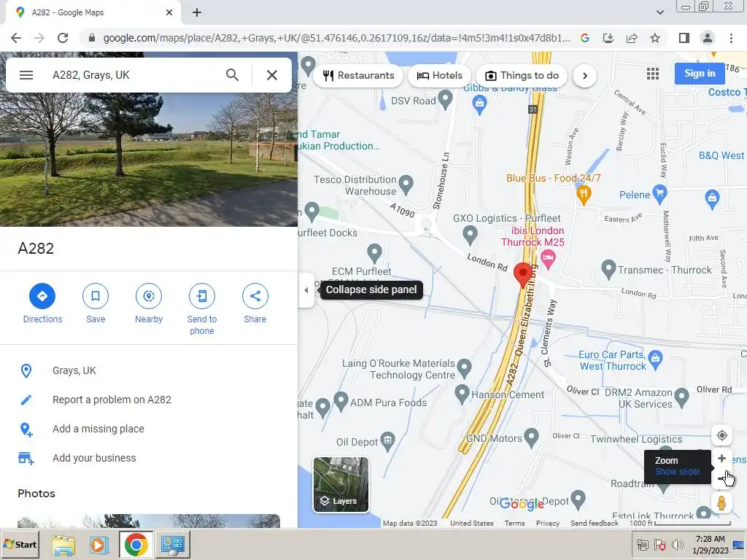
Task: Click the Laing O'Rourke Materials marker
Action: coord(464,367)
